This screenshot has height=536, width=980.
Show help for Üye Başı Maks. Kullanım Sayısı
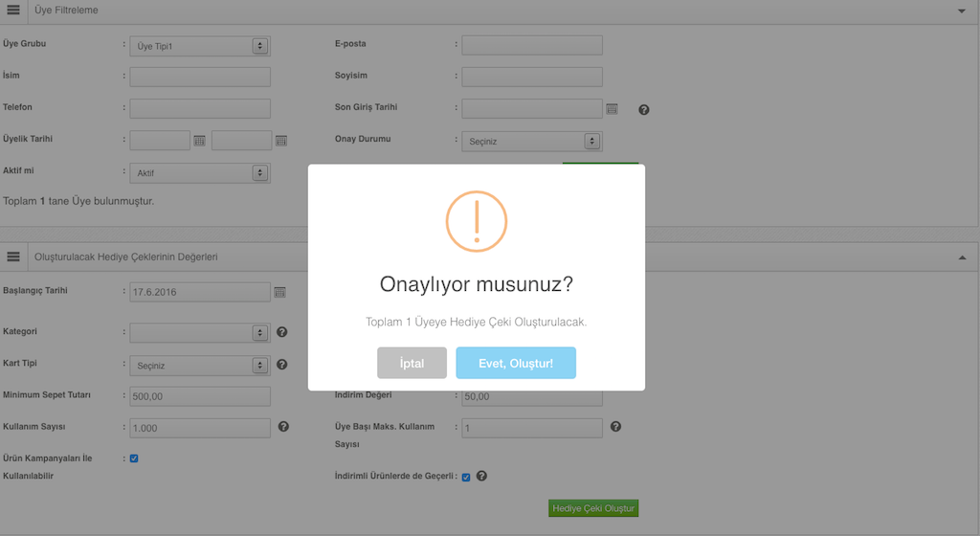point(615,427)
